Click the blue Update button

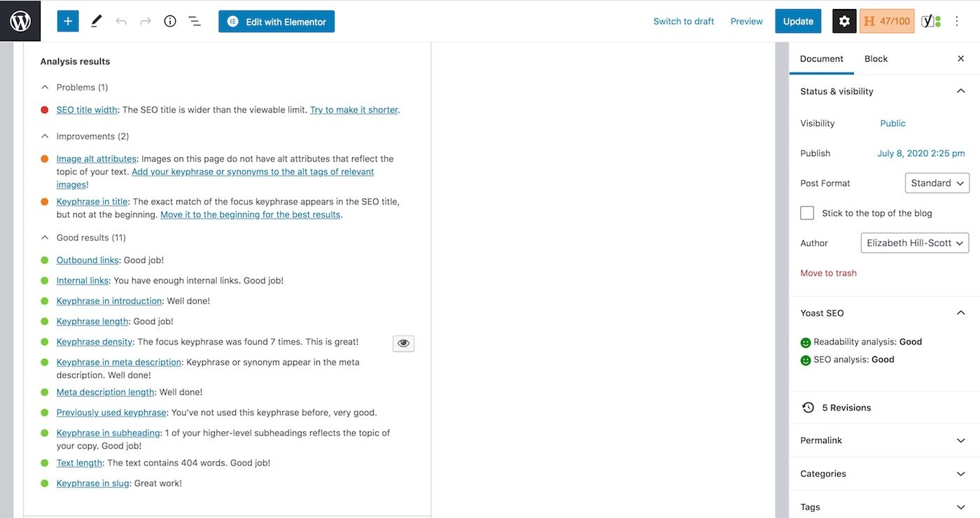[x=798, y=21]
